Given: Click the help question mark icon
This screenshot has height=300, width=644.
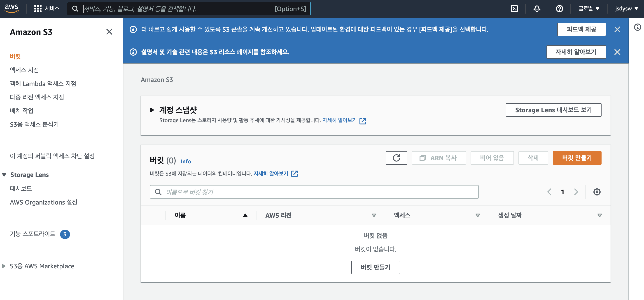Looking at the screenshot, I should (x=559, y=9).
